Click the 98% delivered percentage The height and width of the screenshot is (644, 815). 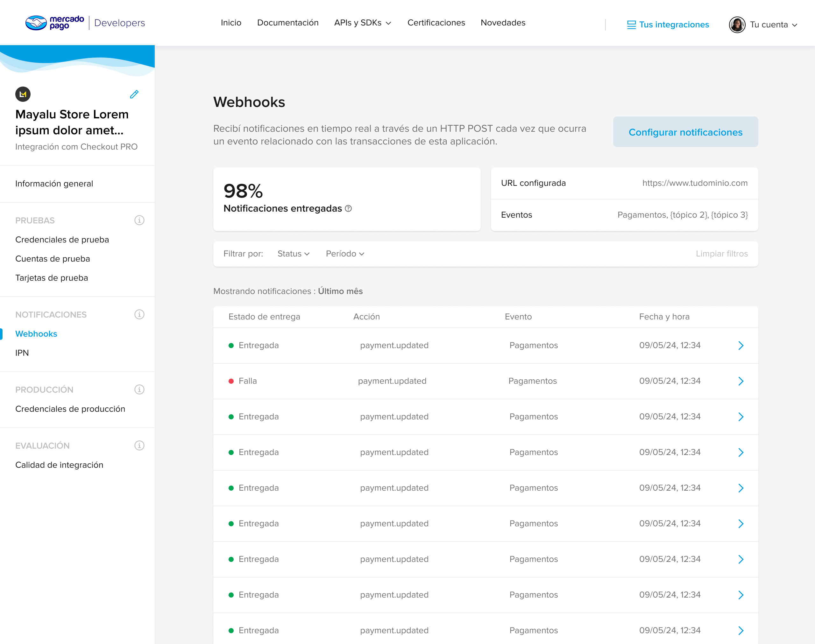(243, 191)
